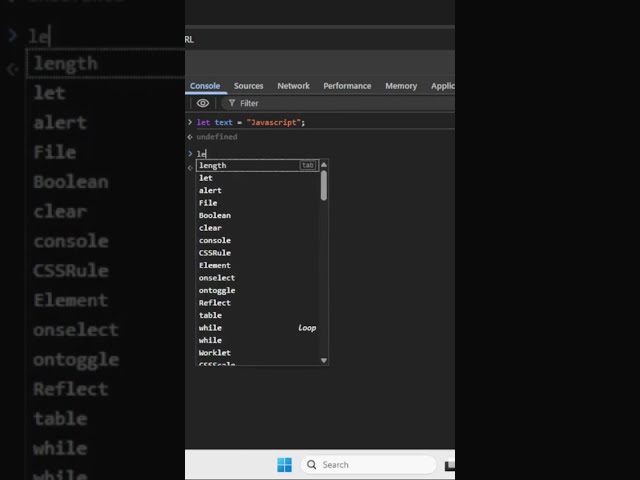Open the Network tab
The height and width of the screenshot is (480, 640).
click(293, 86)
